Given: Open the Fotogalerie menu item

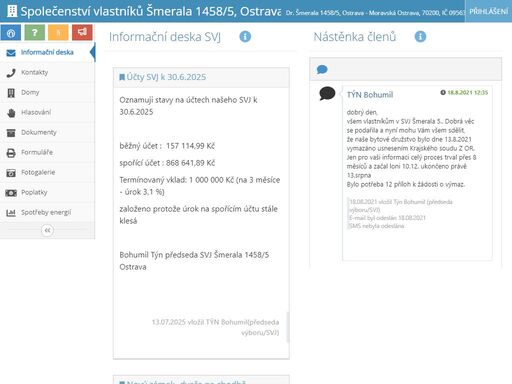Looking at the screenshot, I should click(47, 172).
